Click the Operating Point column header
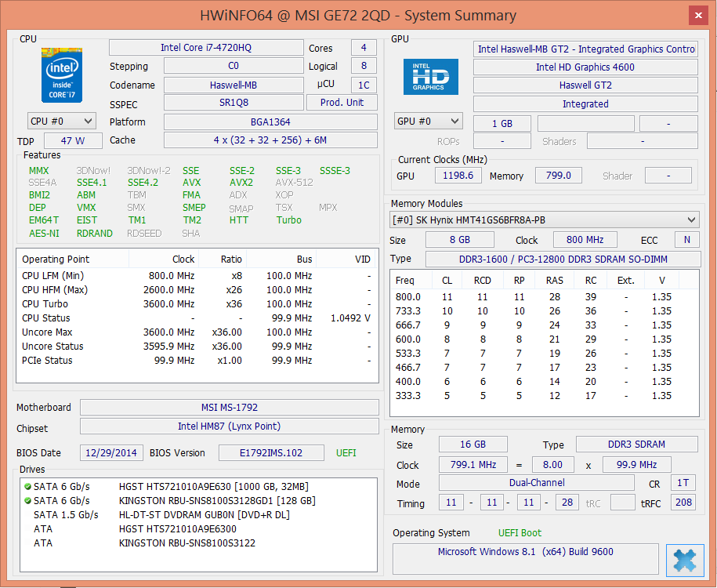The width and height of the screenshot is (717, 588). pos(73,259)
